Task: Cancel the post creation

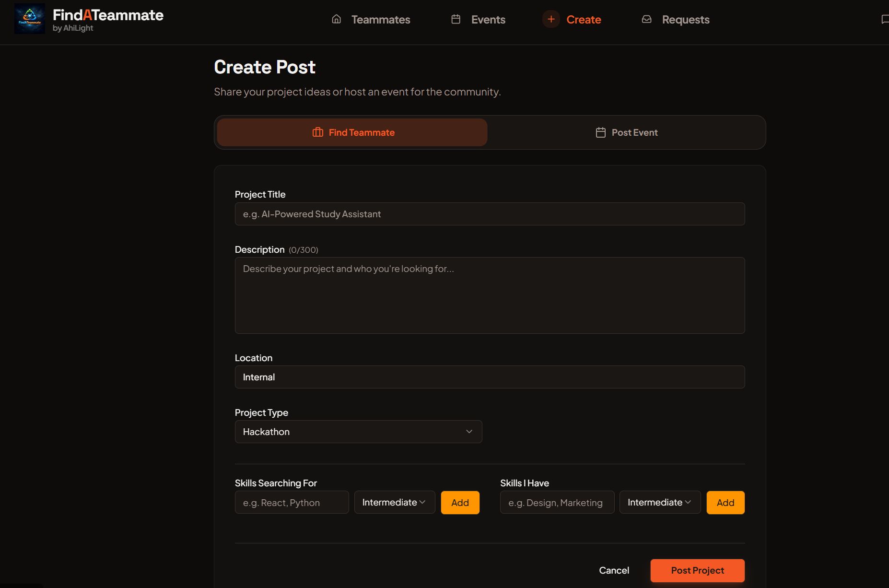Action: (x=614, y=570)
